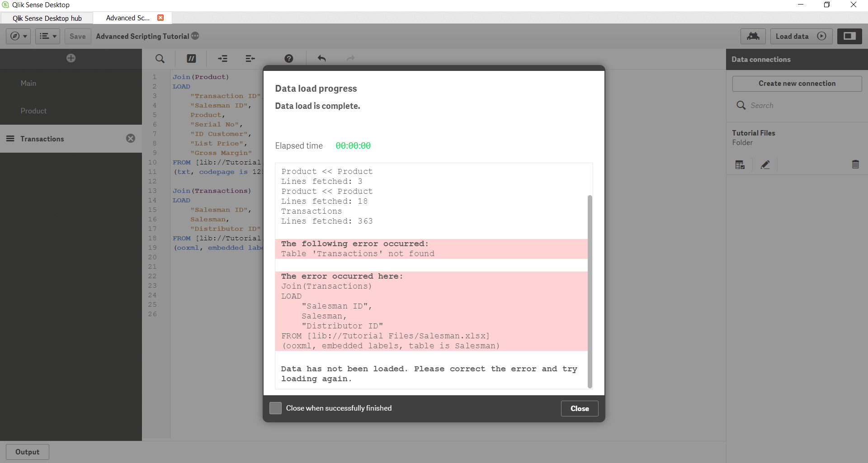Viewport: 868px width, 463px height.
Task: Toggle comment on selected code
Action: click(x=192, y=58)
